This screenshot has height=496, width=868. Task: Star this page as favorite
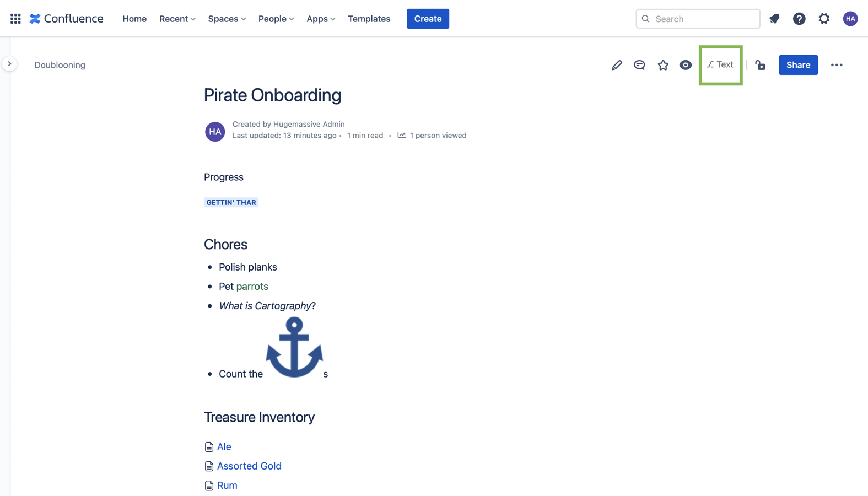click(663, 65)
